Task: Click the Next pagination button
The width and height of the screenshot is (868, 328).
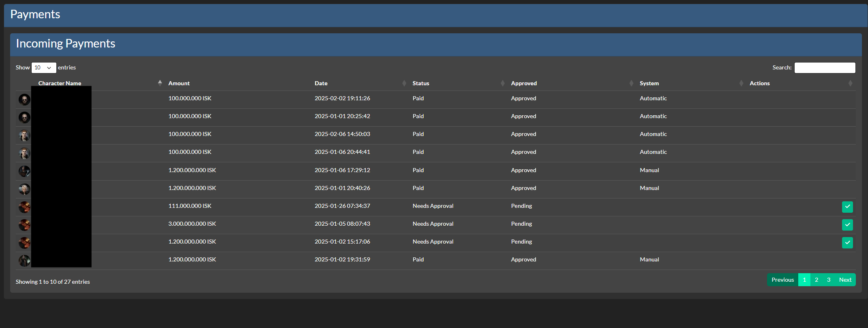Action: [845, 280]
